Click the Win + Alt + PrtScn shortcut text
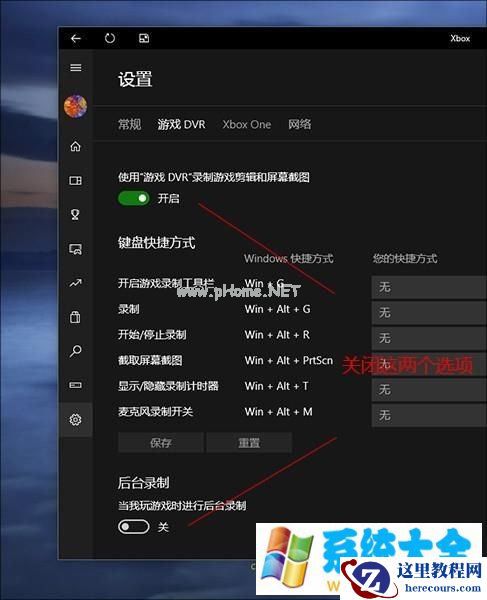This screenshot has width=487, height=600. [x=289, y=360]
